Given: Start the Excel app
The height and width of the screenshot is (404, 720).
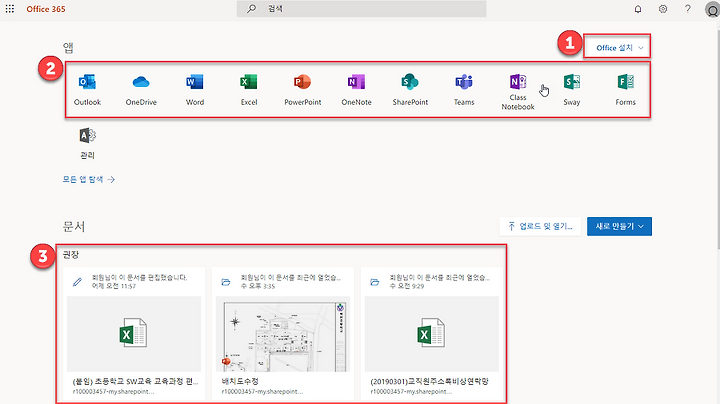Looking at the screenshot, I should click(x=249, y=90).
